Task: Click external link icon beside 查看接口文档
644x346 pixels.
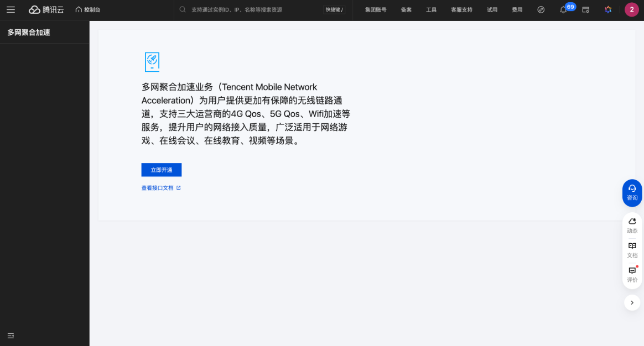Action: 179,188
